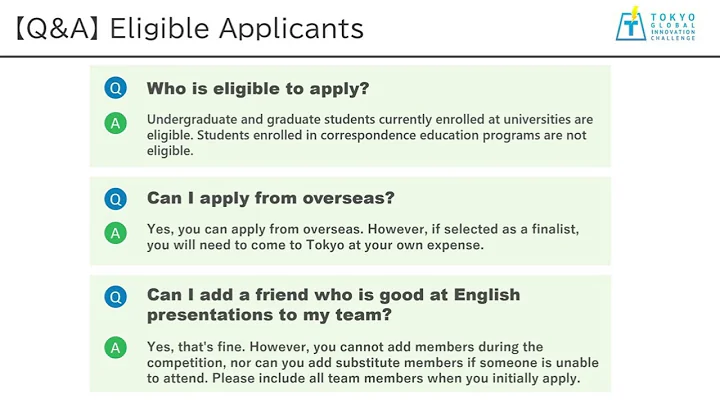
Task: Click the "TOKYO GLOBAL INNOVATION CHALLENGE" logo text
Action: tap(672, 26)
